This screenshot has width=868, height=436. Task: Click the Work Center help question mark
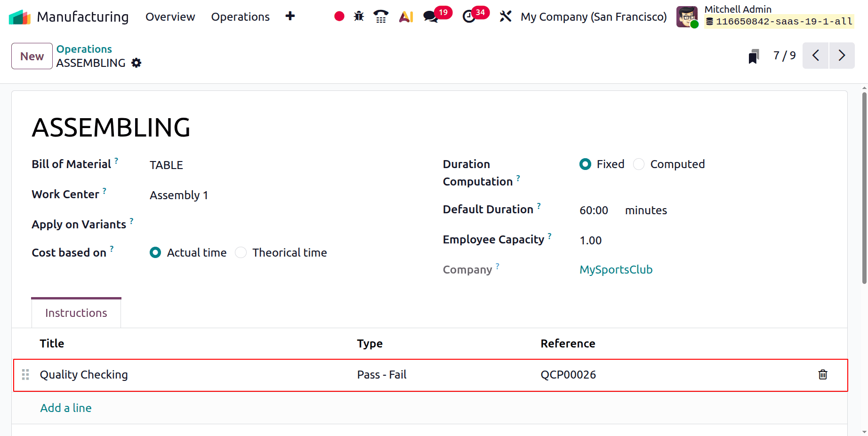click(x=104, y=190)
